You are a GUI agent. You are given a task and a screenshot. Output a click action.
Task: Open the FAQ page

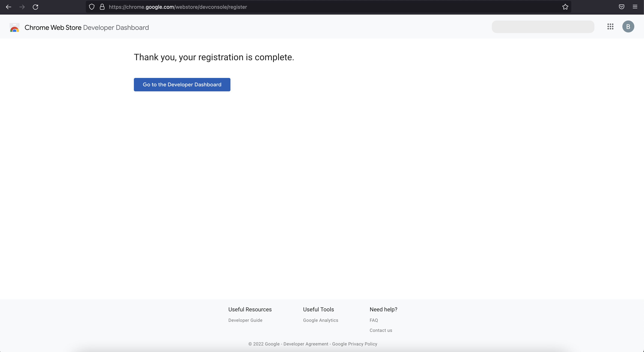tap(374, 320)
